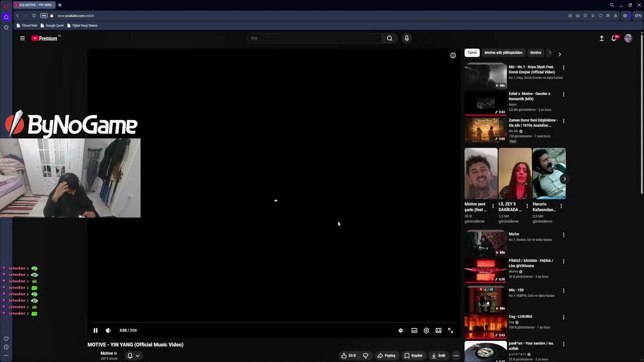Viewport: 644px width, 362px height.
Task: Toggle the autoplay switch in the player
Action: coord(400,330)
